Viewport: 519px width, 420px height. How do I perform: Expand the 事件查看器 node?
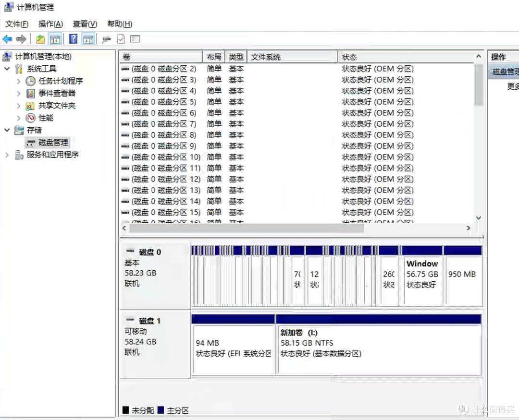tap(19, 94)
